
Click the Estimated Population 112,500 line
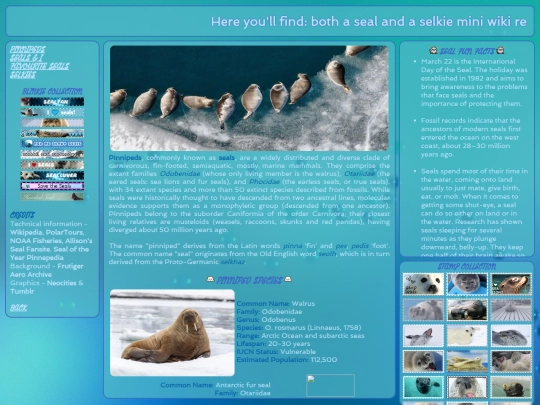(x=287, y=360)
